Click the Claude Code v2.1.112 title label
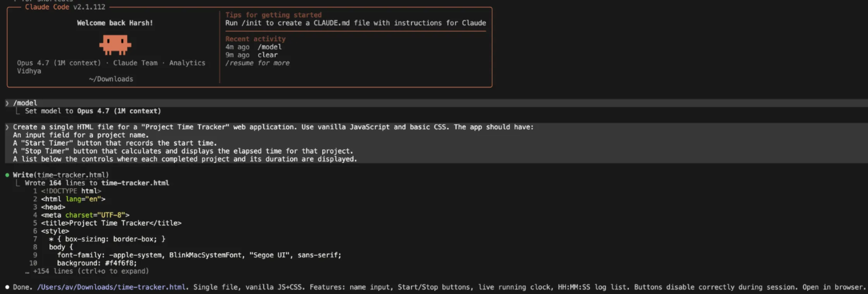Viewport: 868px width, 294px height. coord(65,7)
